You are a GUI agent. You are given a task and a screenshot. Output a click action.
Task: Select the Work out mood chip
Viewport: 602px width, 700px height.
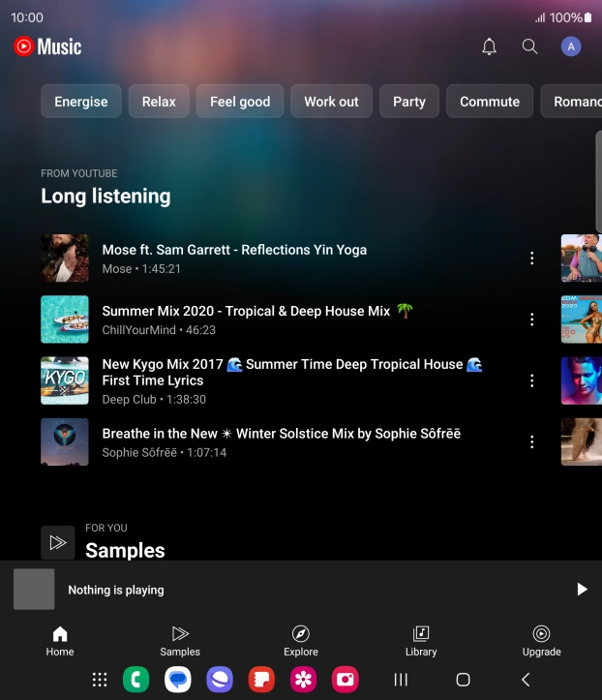[x=331, y=102]
